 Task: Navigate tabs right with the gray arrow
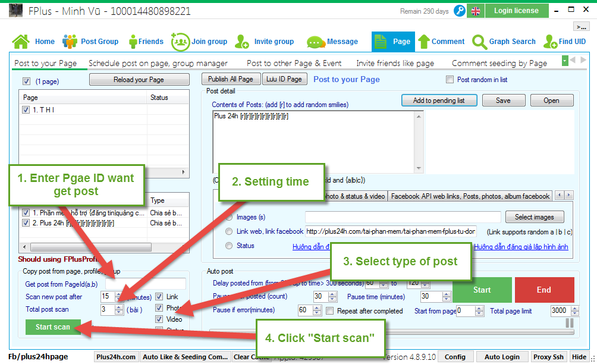(x=583, y=60)
